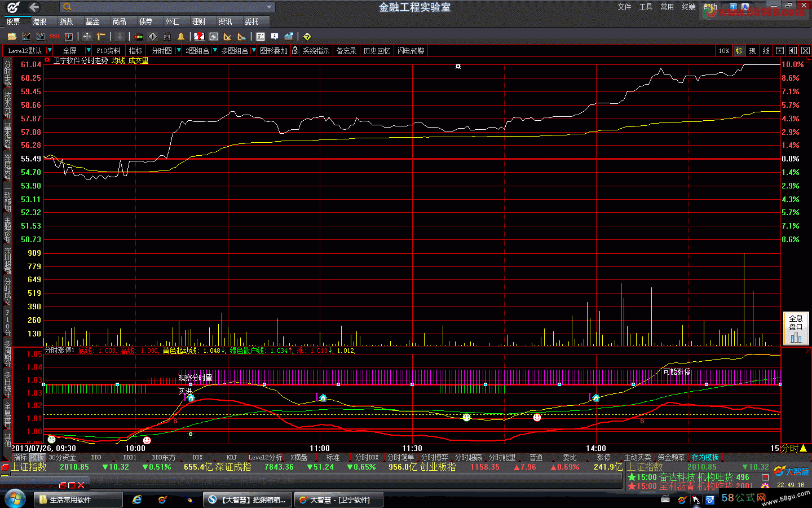This screenshot has height=508, width=812.
Task: Click the back arrow in title bar
Action: (34, 7)
